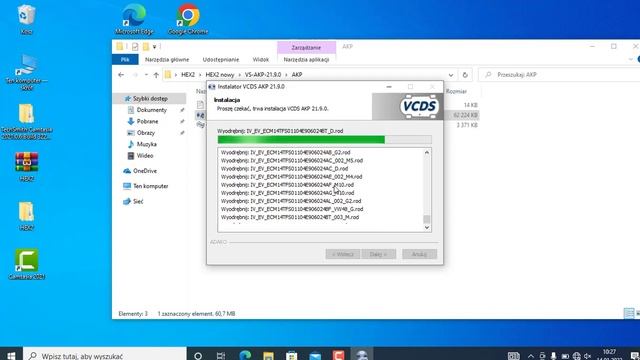Open Obrazy in the navigation pane
The height and width of the screenshot is (360, 640).
pyautogui.click(x=146, y=133)
